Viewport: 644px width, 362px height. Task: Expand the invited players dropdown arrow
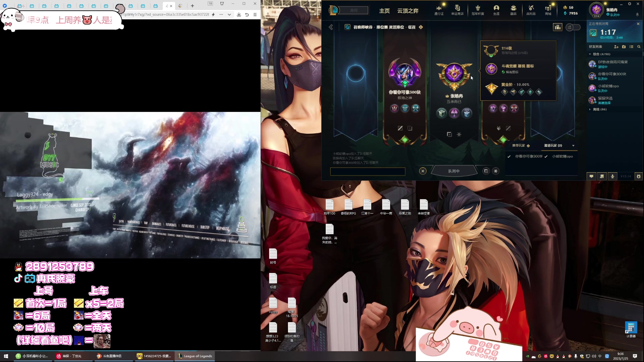(x=573, y=145)
